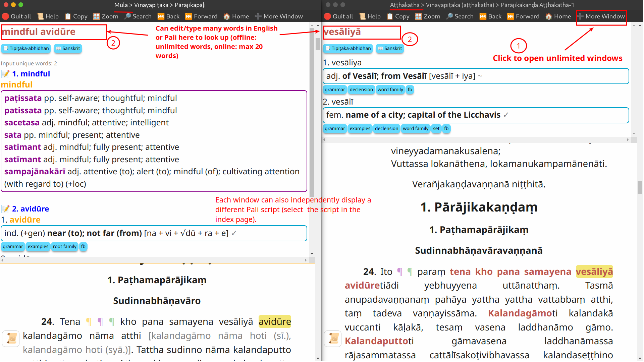
Task: Click bold word 'Kalandagāmo' in the commentary
Action: click(x=520, y=313)
